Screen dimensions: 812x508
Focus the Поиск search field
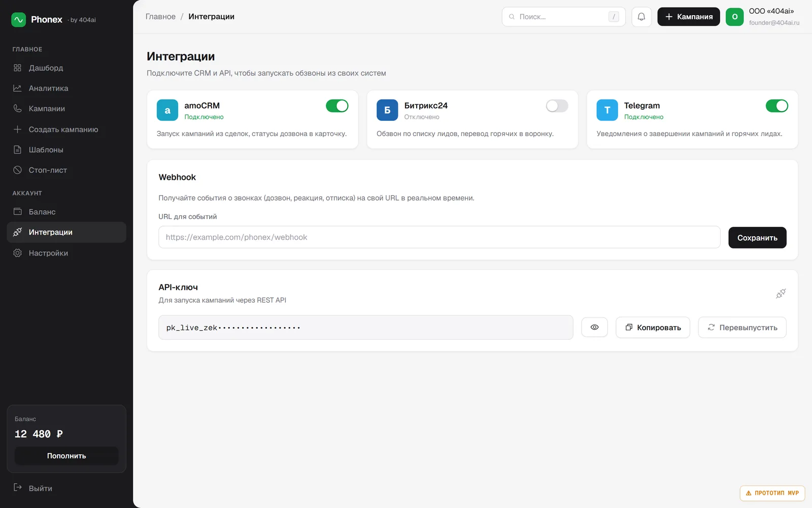coord(563,17)
